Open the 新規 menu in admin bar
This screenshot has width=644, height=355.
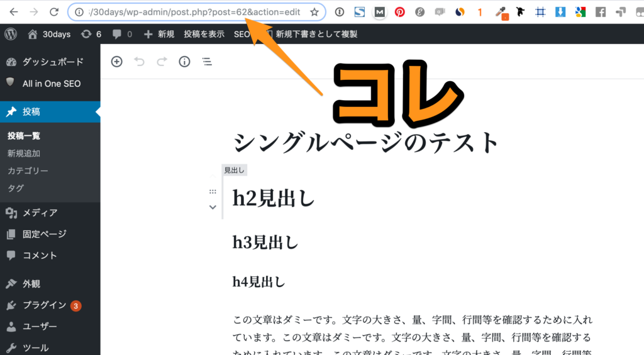click(x=159, y=34)
